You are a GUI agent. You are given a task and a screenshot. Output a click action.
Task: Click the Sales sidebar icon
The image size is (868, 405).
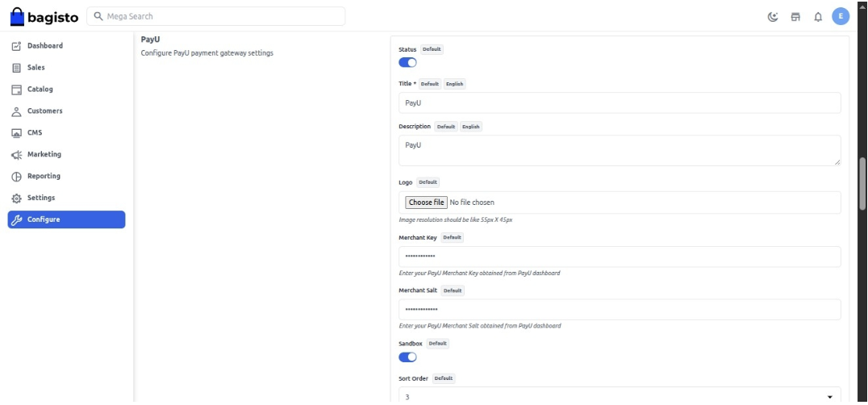(17, 68)
